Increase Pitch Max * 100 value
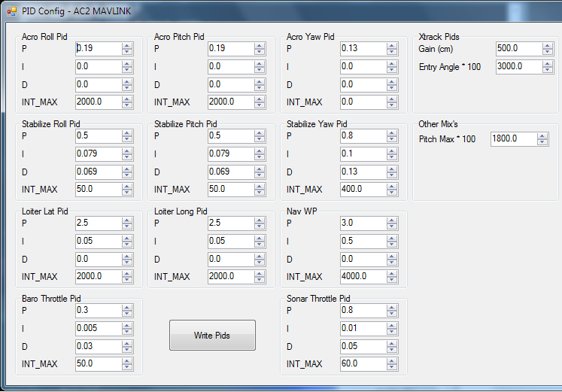Viewport: 562px width, 392px height. point(542,135)
